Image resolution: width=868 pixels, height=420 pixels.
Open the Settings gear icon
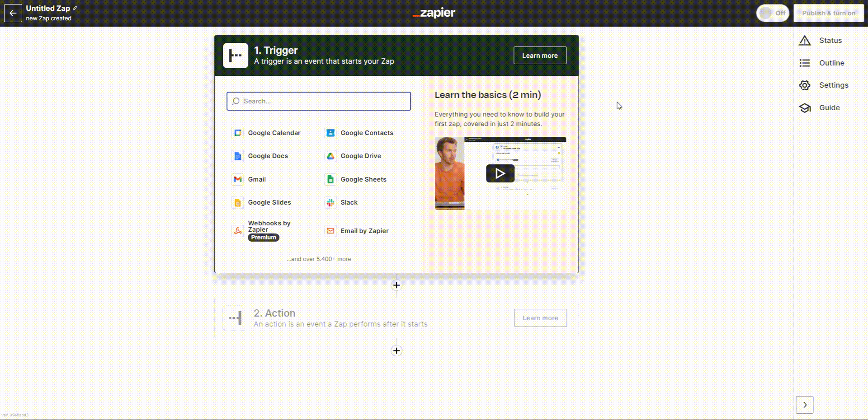pos(805,85)
